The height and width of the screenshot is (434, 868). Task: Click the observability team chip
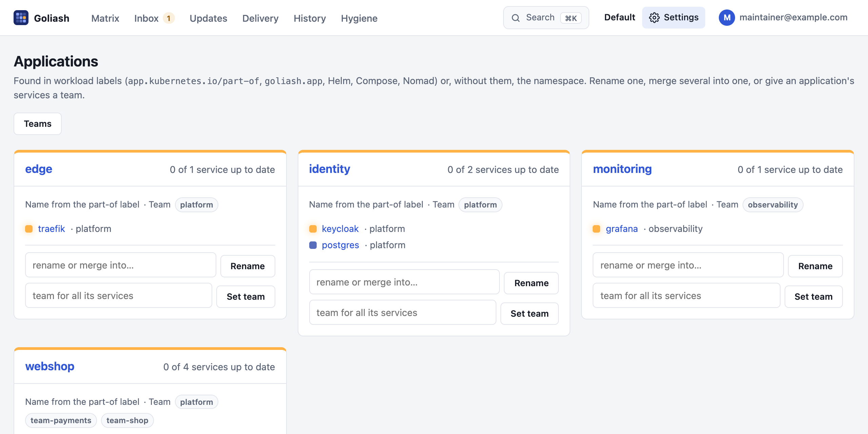coord(773,205)
